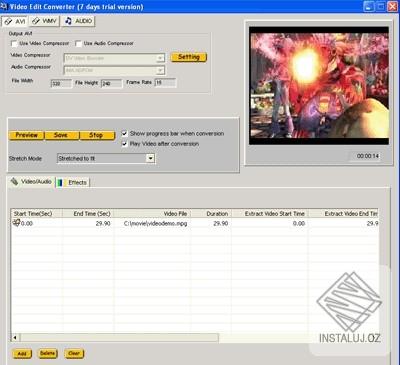This screenshot has width=400, height=365.
Task: Switch to the AVI output tab
Action: [x=15, y=21]
